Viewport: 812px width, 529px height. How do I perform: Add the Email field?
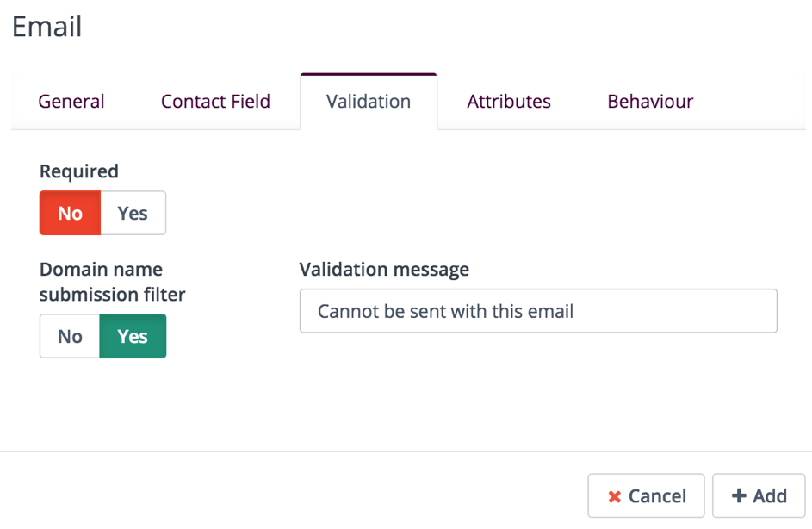click(x=759, y=496)
